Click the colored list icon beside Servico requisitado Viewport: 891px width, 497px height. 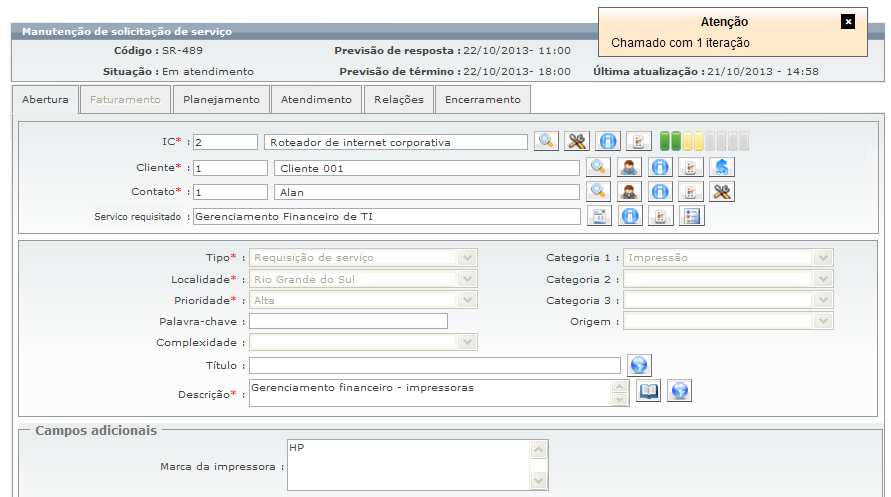(x=692, y=216)
